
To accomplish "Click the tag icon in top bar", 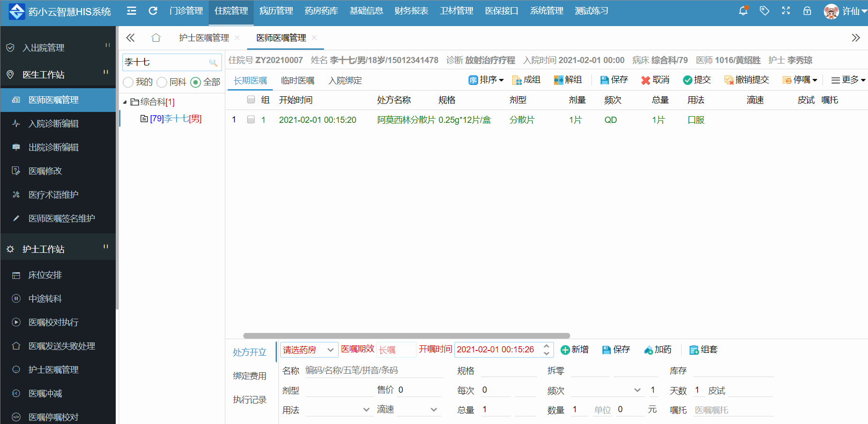I will click(765, 10).
